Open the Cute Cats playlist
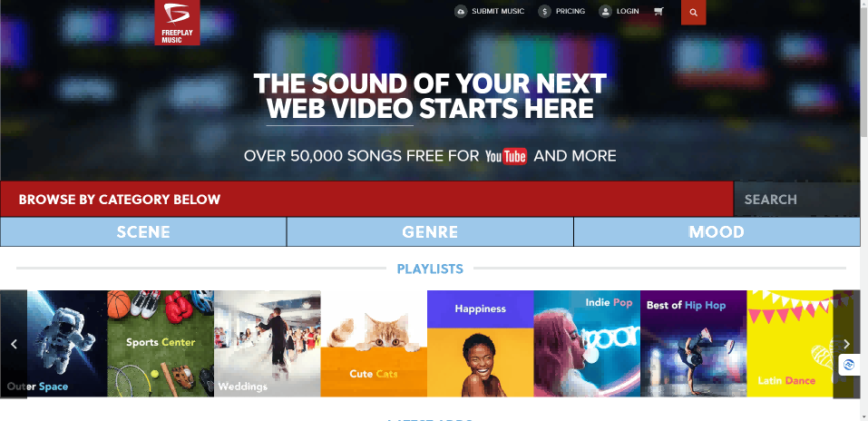This screenshot has height=421, width=868. [374, 344]
